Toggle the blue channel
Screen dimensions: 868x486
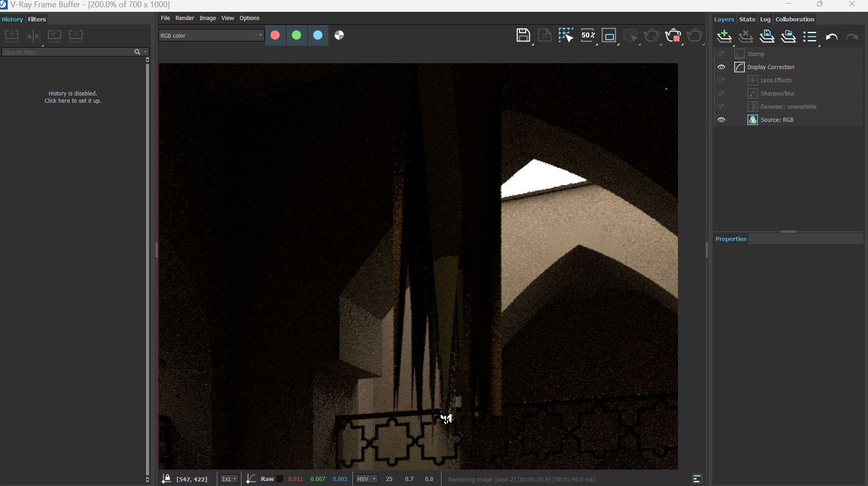click(318, 35)
